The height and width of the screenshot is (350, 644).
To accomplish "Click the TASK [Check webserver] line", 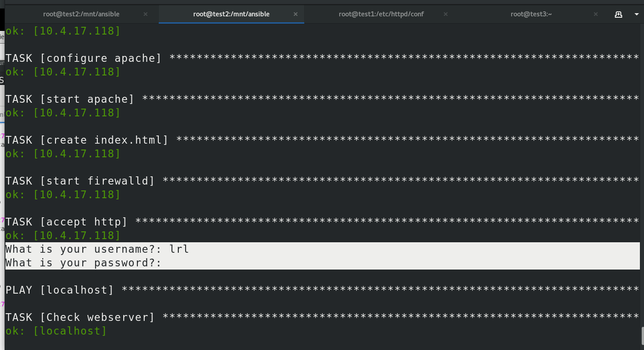I will point(322,317).
